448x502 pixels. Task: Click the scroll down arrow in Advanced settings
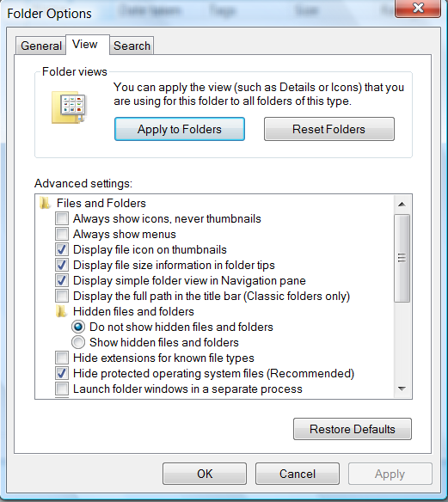click(402, 389)
